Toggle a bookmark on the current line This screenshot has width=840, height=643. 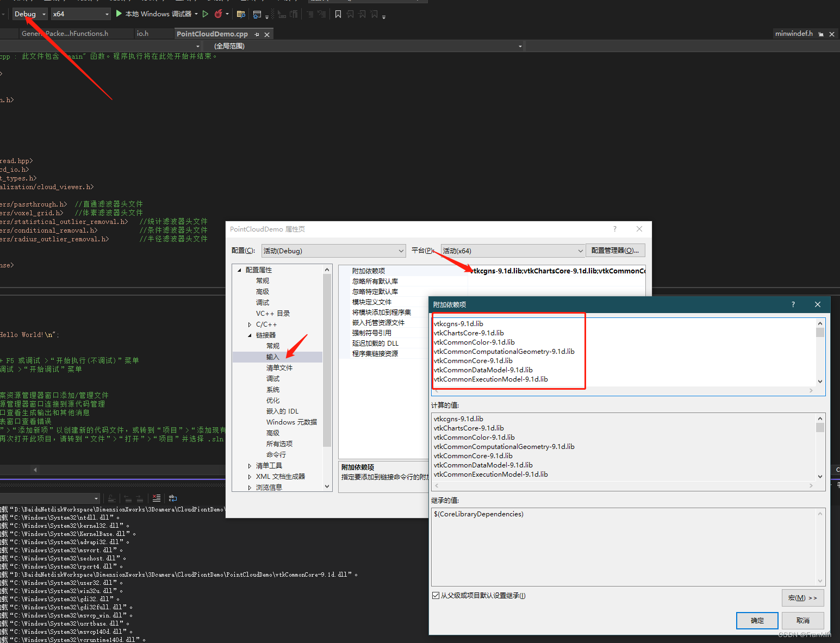[x=338, y=14]
